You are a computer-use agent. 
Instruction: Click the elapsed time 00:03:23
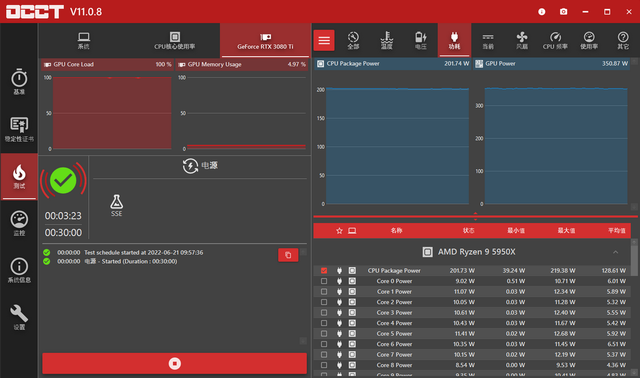pos(63,216)
